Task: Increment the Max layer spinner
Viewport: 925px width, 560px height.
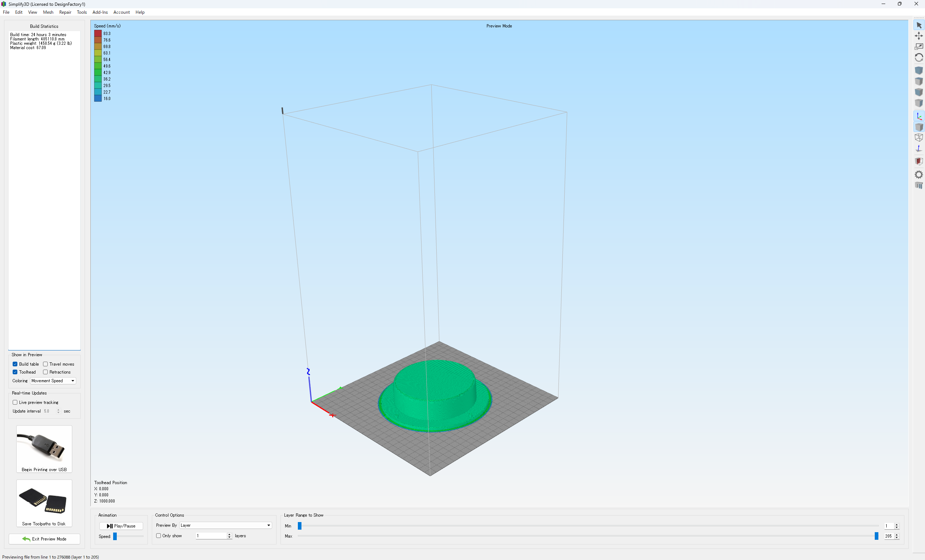Action: click(x=897, y=534)
